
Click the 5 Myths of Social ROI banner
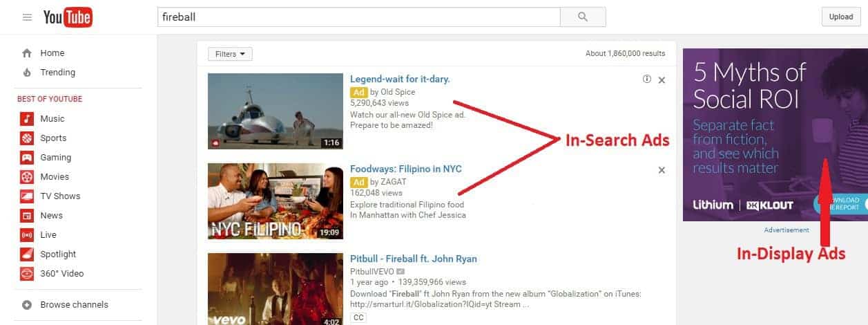(775, 134)
